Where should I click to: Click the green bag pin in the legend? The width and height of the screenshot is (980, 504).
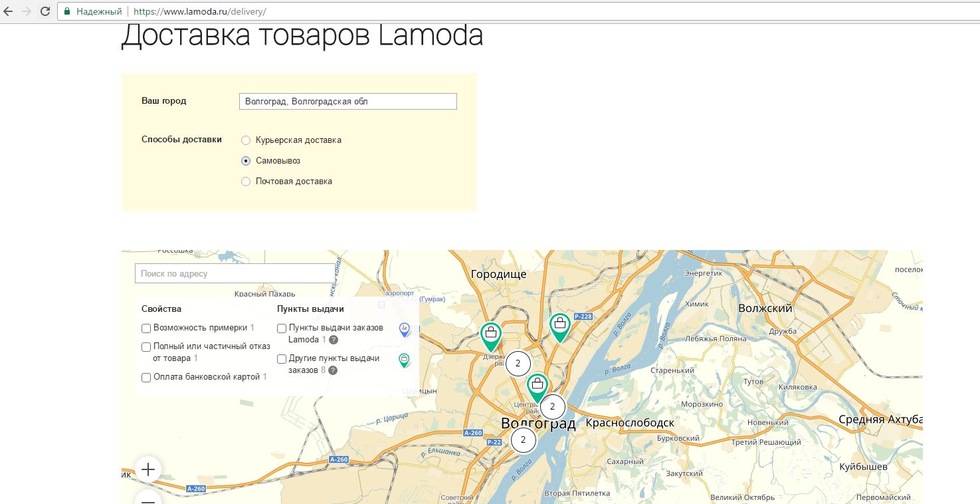(403, 360)
